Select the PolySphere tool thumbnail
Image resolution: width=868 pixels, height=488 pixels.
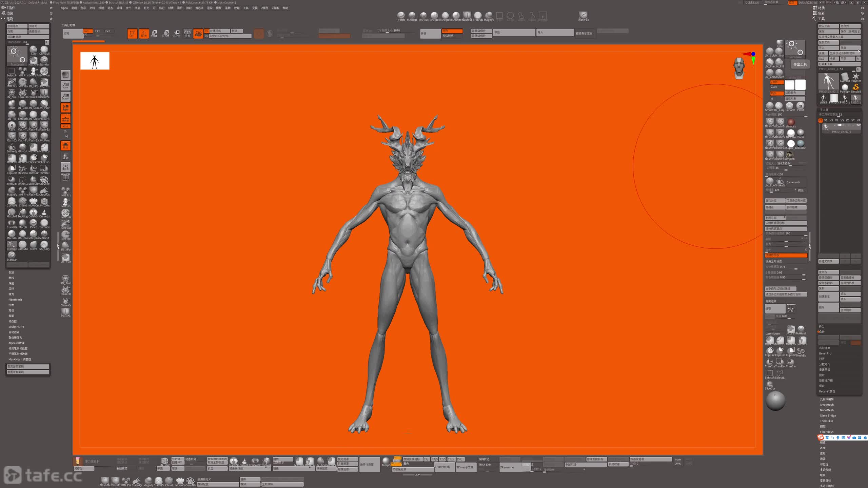coord(845,88)
